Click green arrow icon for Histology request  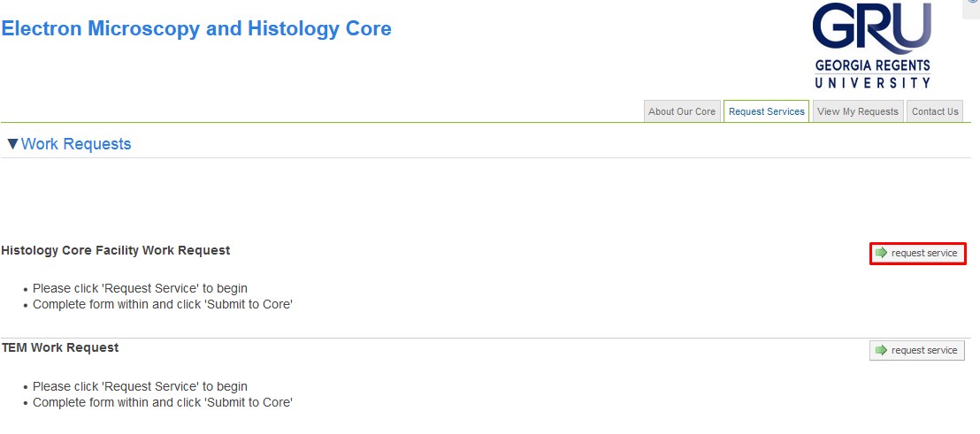click(x=881, y=254)
